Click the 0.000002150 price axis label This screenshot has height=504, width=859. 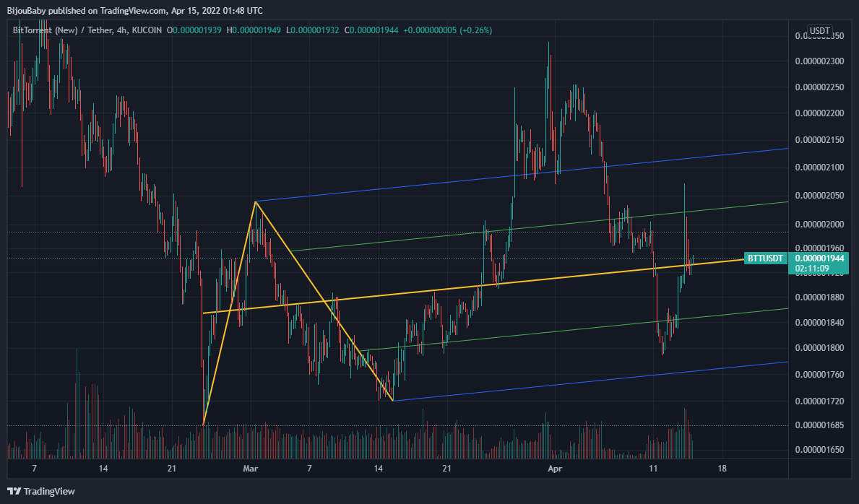tap(819, 140)
